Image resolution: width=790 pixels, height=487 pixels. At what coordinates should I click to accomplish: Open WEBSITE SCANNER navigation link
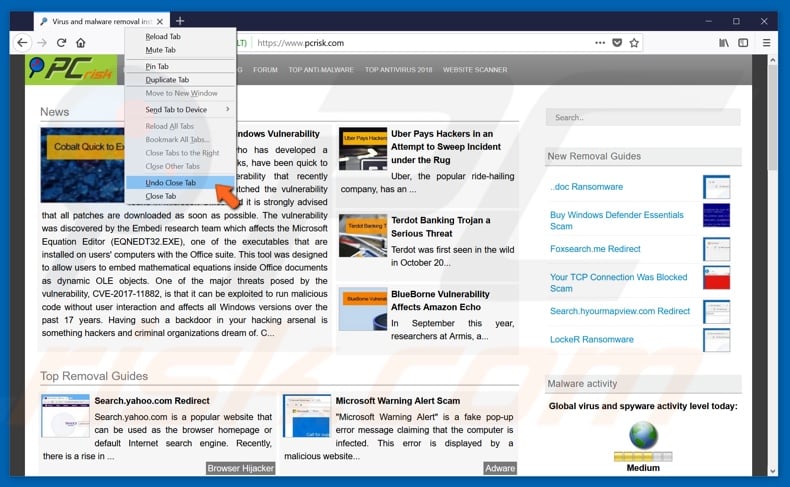(x=475, y=69)
